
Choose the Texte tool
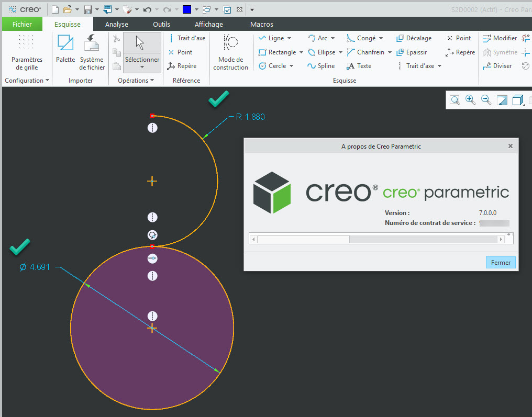tap(359, 66)
